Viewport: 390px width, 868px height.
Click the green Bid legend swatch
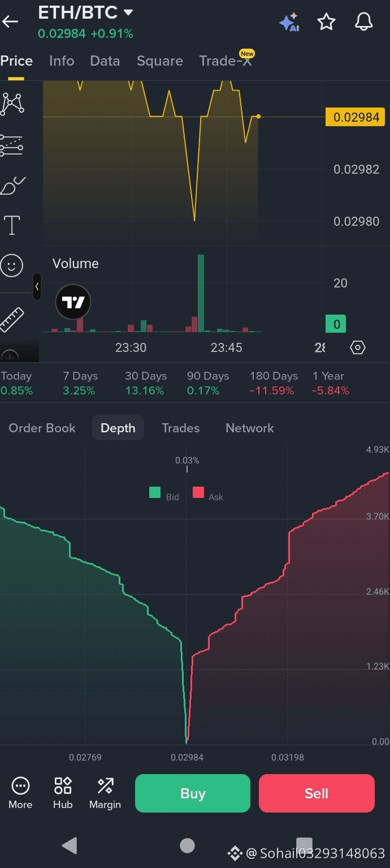click(x=155, y=492)
